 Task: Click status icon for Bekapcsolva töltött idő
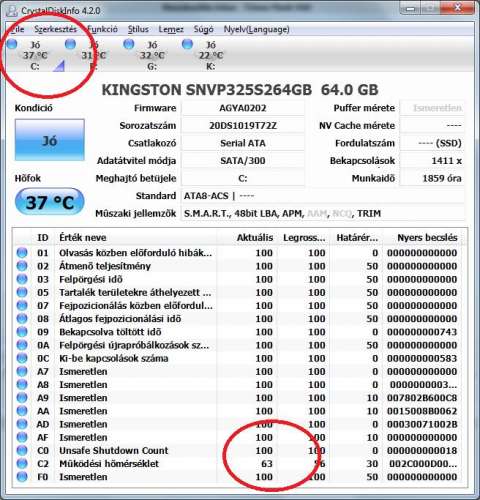tap(22, 332)
